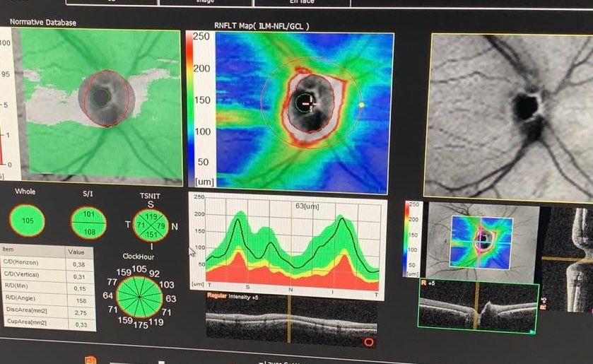
Task: Click the orange icon in bottom toolbar
Action: tap(90, 360)
